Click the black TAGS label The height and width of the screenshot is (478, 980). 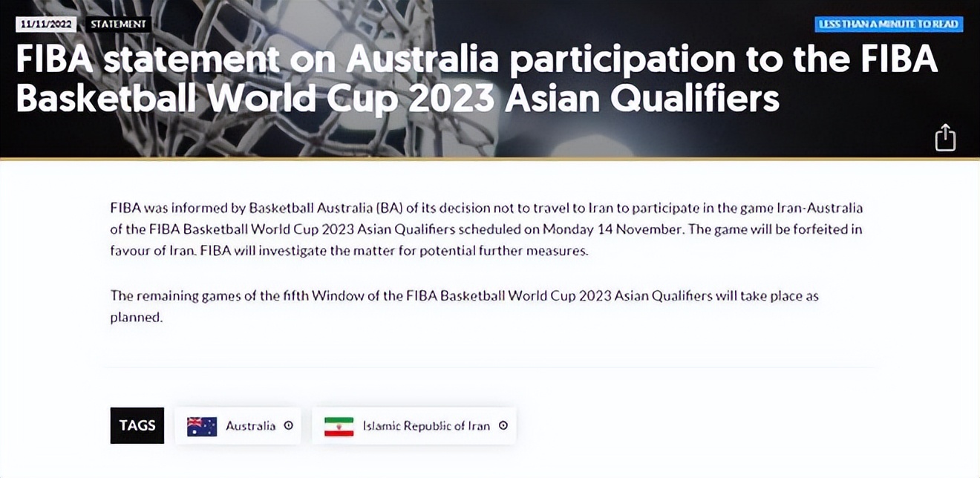(x=137, y=425)
